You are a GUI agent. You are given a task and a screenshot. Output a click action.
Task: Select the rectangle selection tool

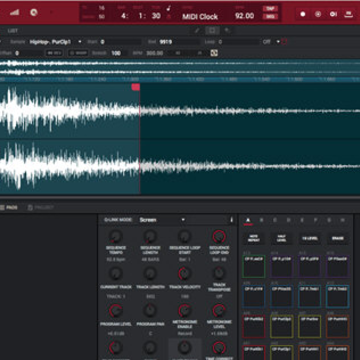click(x=212, y=31)
